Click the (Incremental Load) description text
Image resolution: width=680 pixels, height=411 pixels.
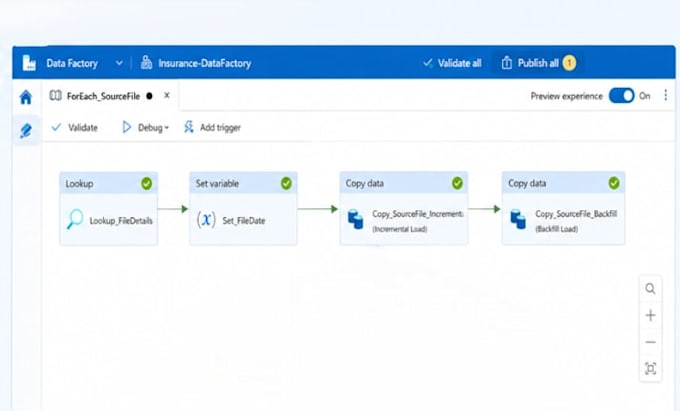pos(400,229)
